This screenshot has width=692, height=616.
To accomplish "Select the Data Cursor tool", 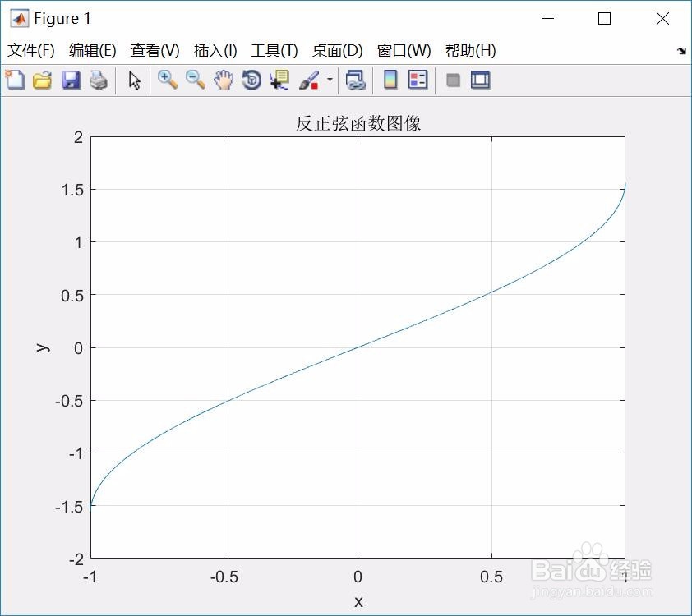I will point(279,80).
